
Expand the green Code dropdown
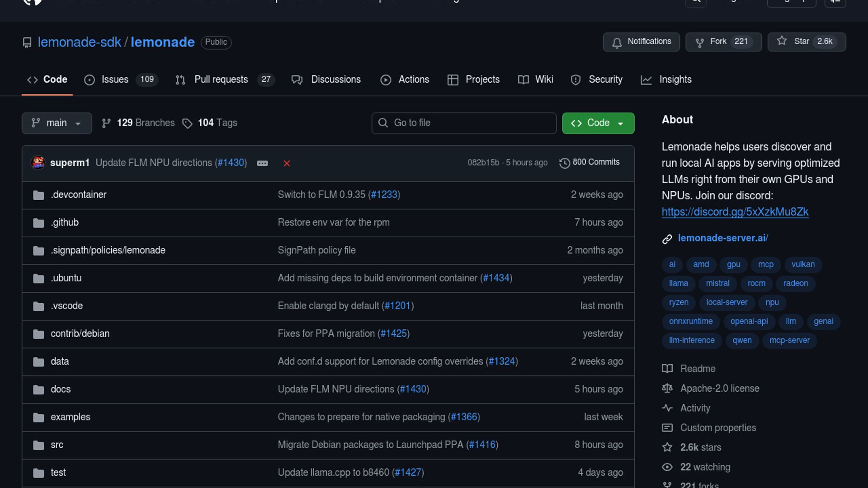598,123
